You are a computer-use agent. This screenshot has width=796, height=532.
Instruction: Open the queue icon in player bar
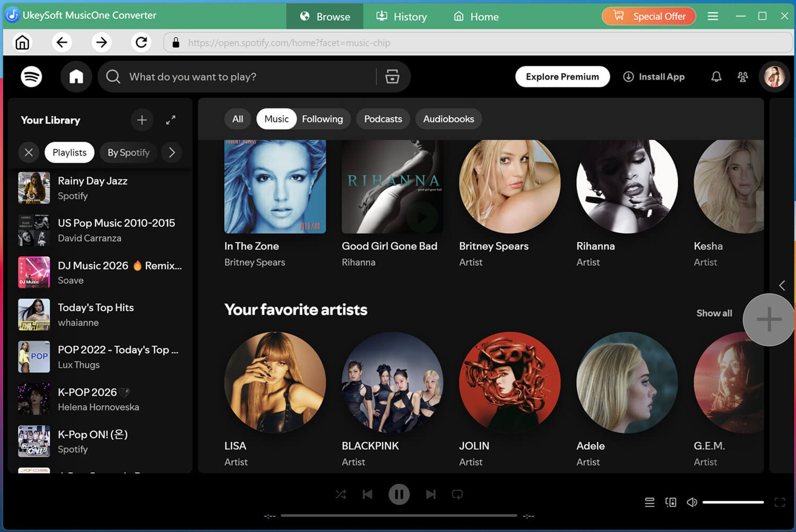(x=650, y=502)
